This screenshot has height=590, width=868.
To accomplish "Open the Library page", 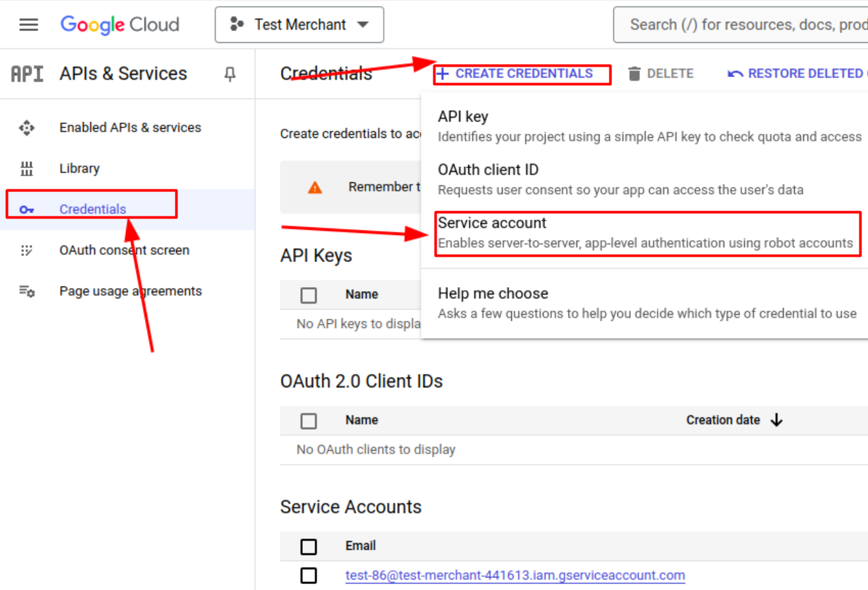I will coord(79,168).
